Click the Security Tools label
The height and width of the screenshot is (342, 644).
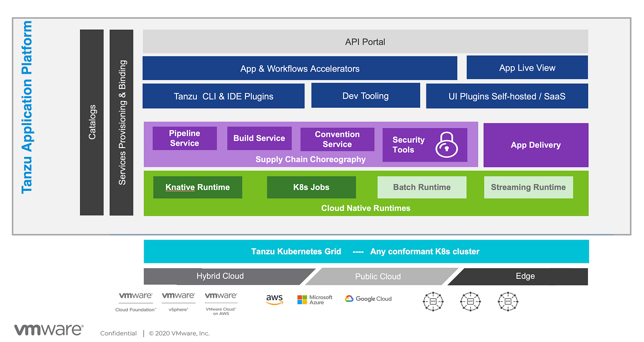tap(408, 144)
